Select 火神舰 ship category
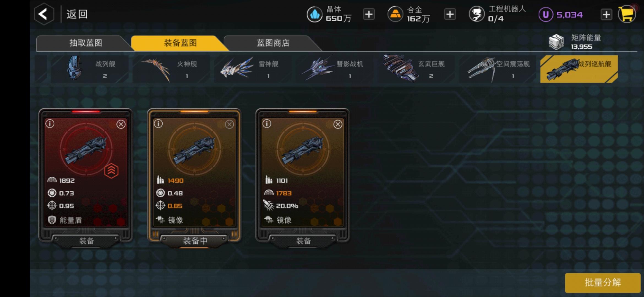The image size is (644, 297). coord(171,69)
